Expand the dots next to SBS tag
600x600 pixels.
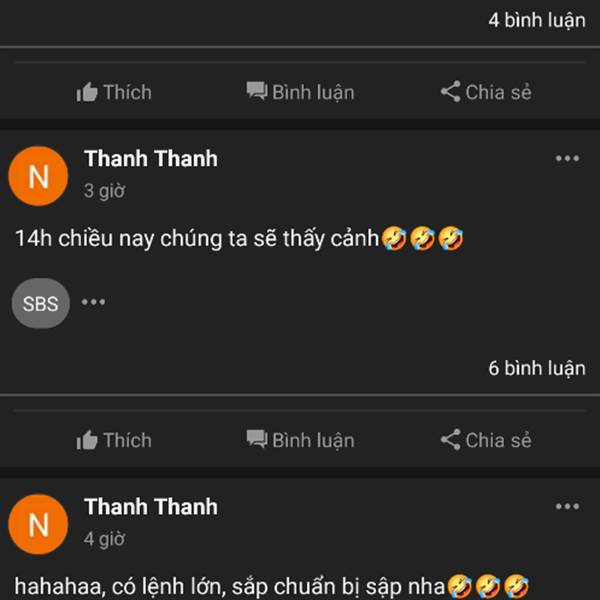tap(93, 302)
